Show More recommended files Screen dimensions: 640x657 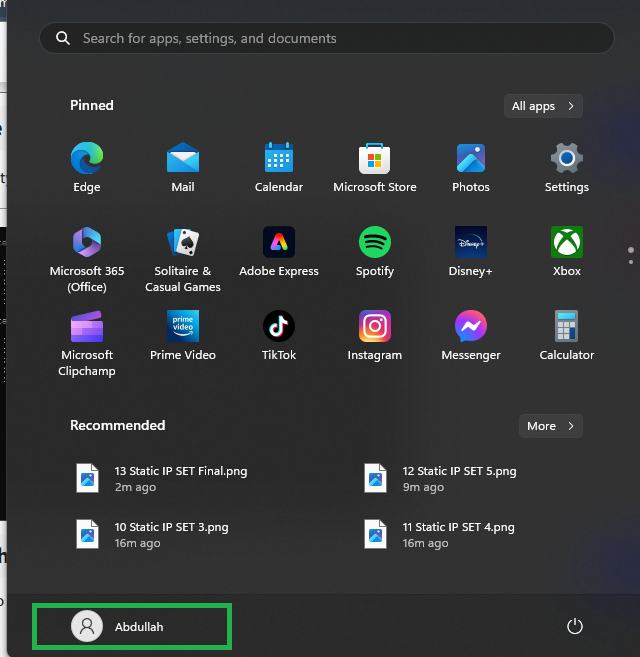coord(550,426)
